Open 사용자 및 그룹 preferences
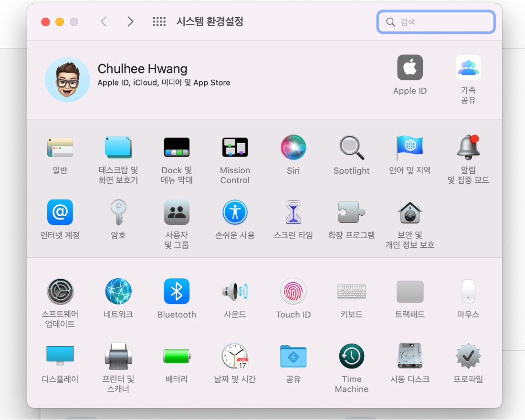 click(x=177, y=212)
